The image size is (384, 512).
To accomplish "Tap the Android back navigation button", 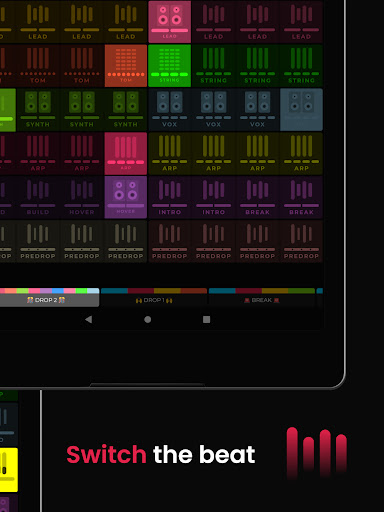I will pyautogui.click(x=89, y=319).
